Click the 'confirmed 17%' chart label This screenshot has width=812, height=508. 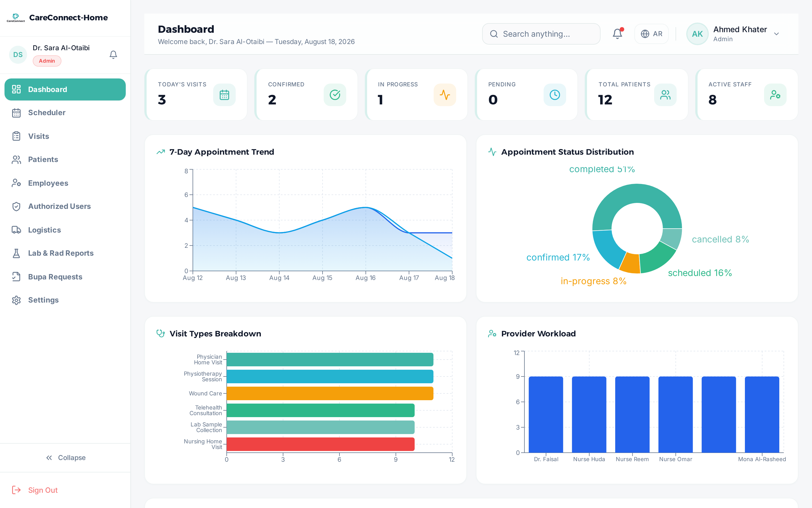click(558, 257)
